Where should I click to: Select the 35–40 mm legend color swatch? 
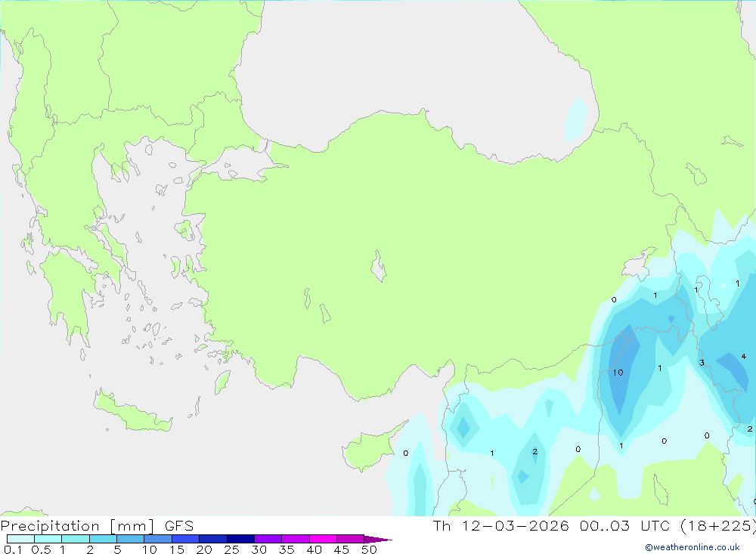tap(295, 539)
